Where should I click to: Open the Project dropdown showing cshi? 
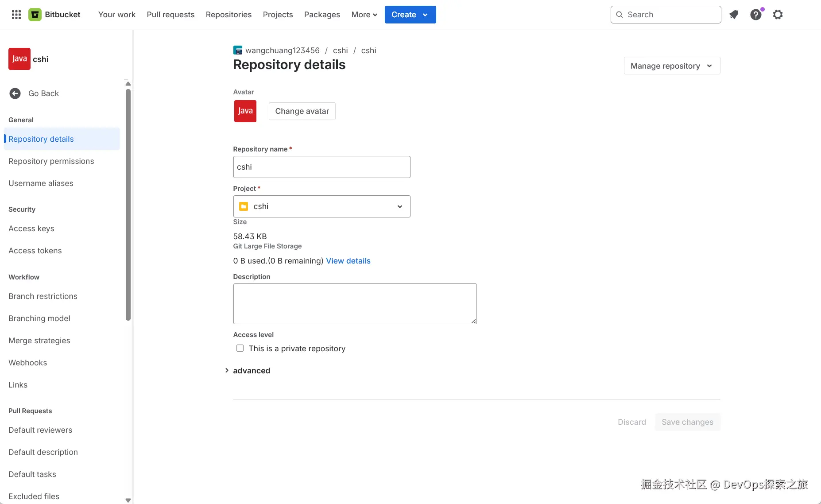[321, 206]
